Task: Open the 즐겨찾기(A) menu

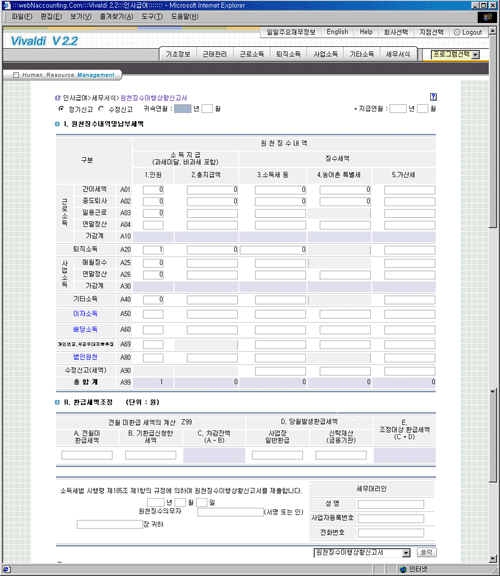Action: pyautogui.click(x=116, y=17)
